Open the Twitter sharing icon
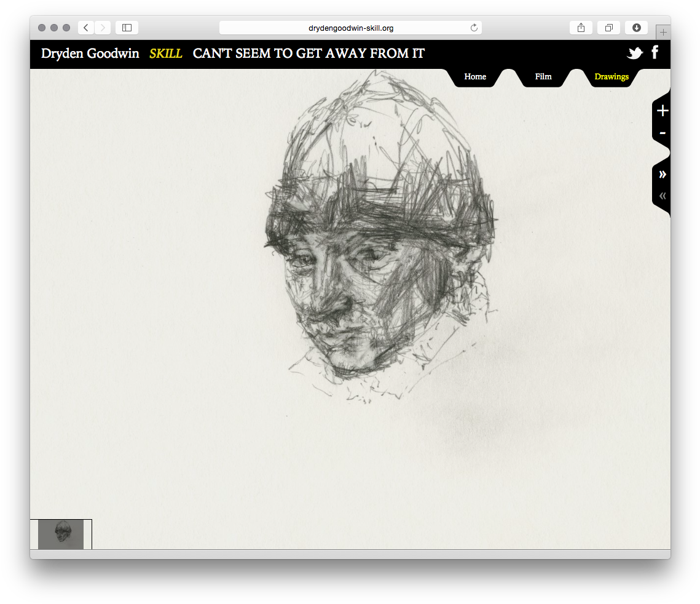This screenshot has width=700, height=604. pyautogui.click(x=634, y=53)
